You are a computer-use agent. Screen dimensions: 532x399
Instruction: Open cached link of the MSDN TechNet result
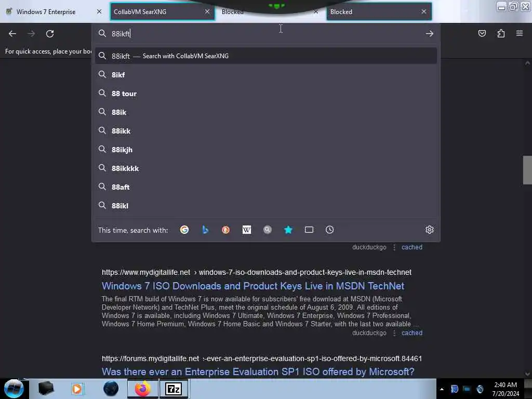pos(412,333)
